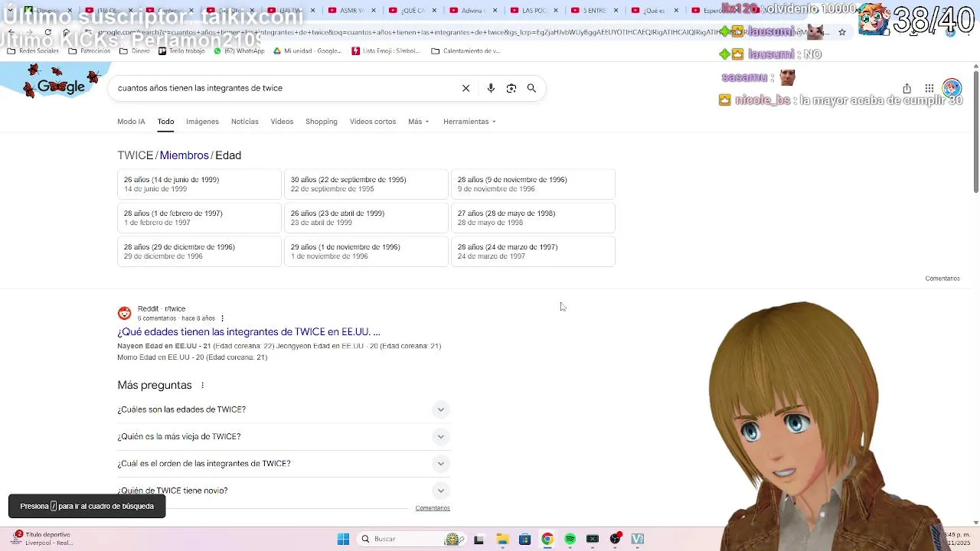
Task: Bookmark this page with the star icon
Action: click(x=842, y=32)
